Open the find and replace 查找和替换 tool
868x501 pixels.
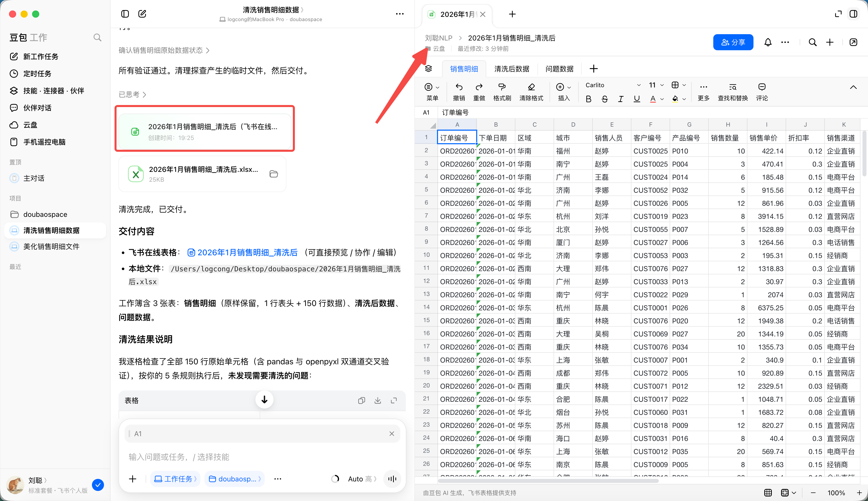point(733,87)
